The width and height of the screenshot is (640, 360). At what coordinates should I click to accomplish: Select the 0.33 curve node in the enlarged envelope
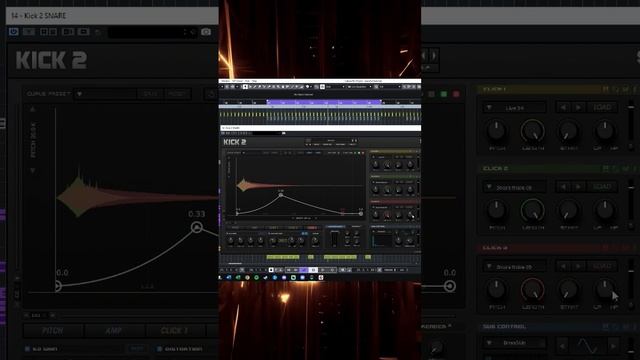(x=197, y=227)
